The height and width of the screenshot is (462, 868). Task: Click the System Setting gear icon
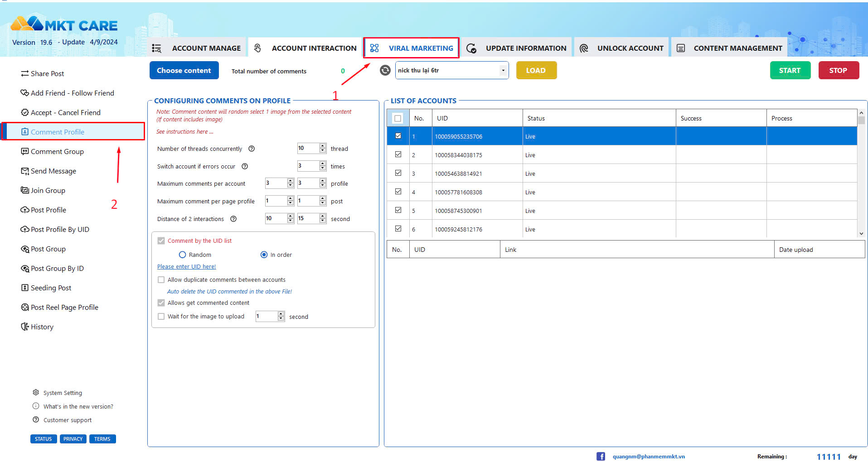[36, 392]
